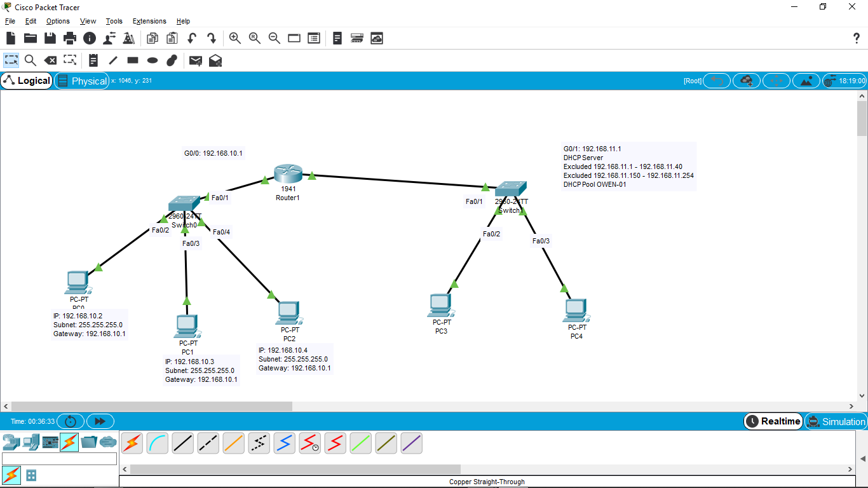Open the cloud Multiuser Connection category
The width and height of the screenshot is (868, 488).
click(x=109, y=442)
